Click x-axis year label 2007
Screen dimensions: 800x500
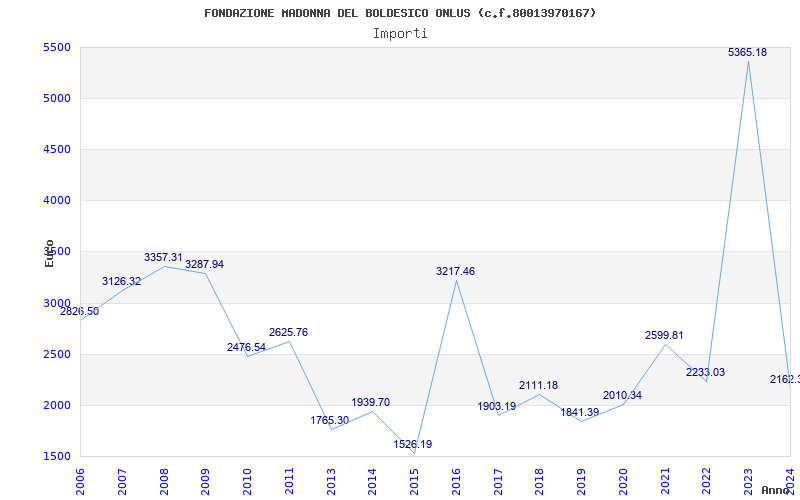122,481
